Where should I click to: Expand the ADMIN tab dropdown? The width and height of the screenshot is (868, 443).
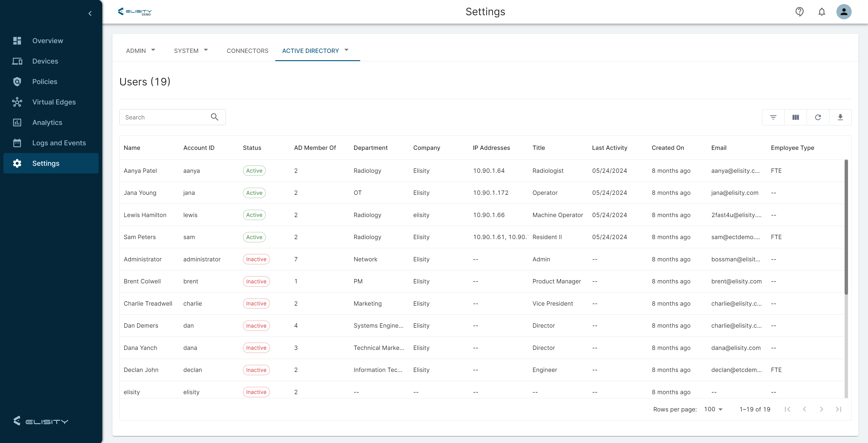pos(141,51)
